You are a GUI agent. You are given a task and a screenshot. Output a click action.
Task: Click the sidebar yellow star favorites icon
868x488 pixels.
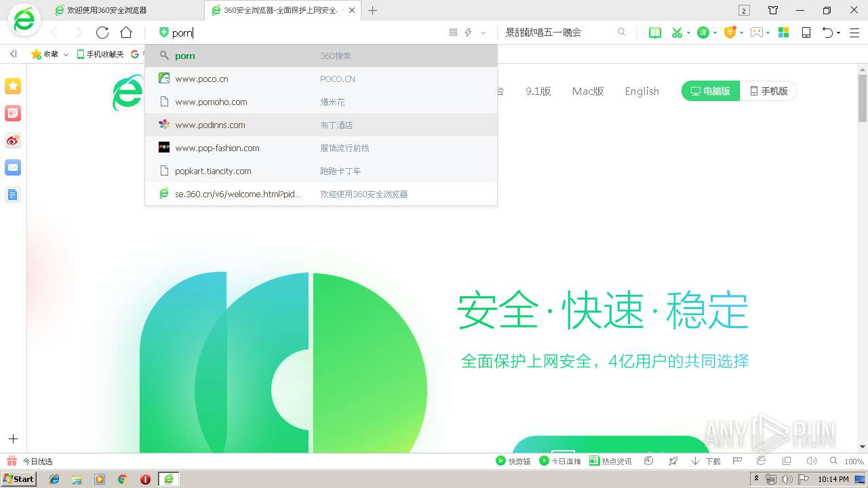tap(13, 86)
